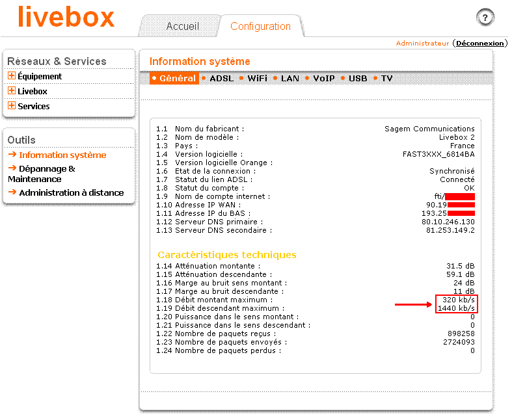Go to Administration à distance
Viewport: 512px width, 420px height.
click(71, 192)
